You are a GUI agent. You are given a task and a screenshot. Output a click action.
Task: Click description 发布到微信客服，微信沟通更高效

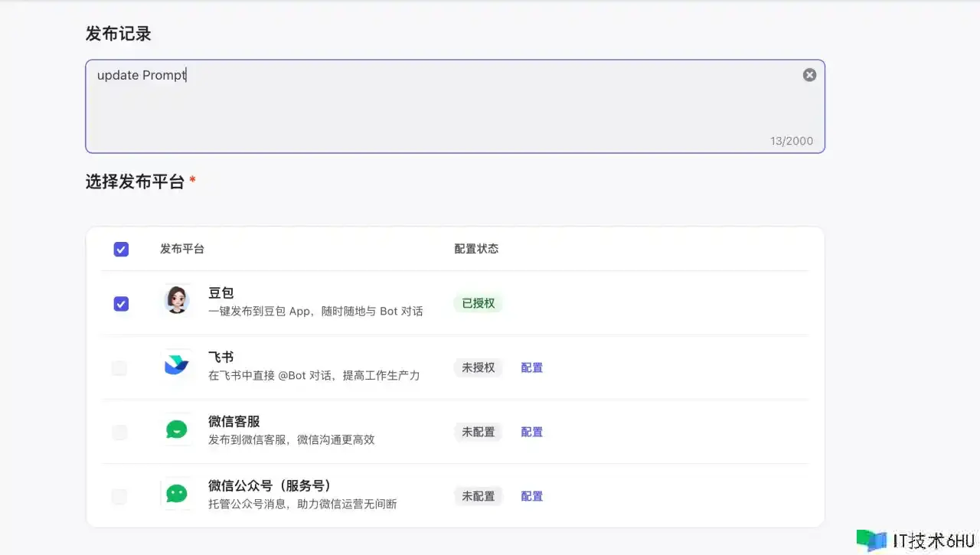coord(292,440)
